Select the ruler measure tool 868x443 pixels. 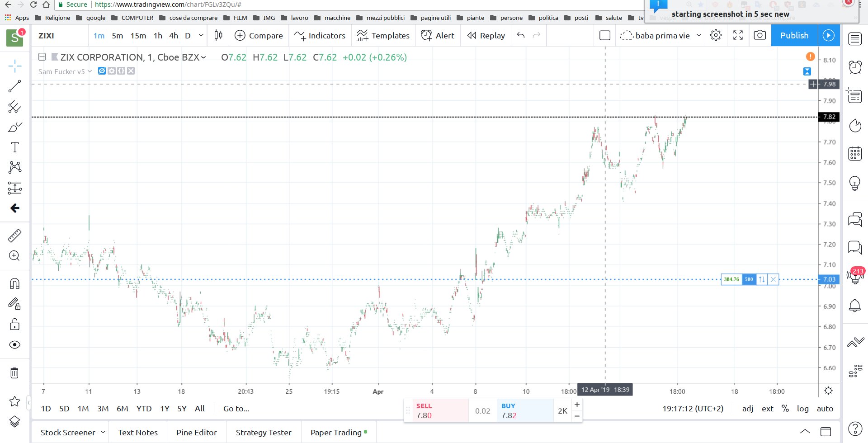tap(15, 236)
